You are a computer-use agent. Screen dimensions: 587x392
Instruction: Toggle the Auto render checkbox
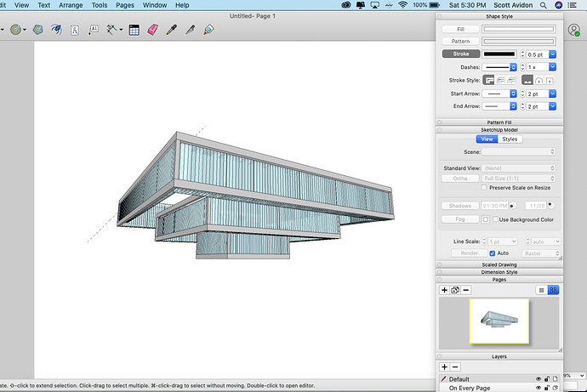pos(493,253)
